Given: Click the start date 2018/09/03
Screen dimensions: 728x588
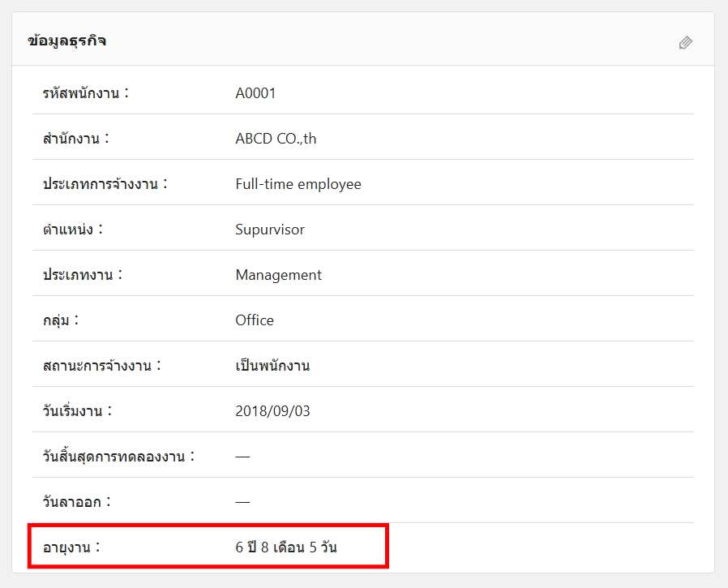Looking at the screenshot, I should (272, 411).
